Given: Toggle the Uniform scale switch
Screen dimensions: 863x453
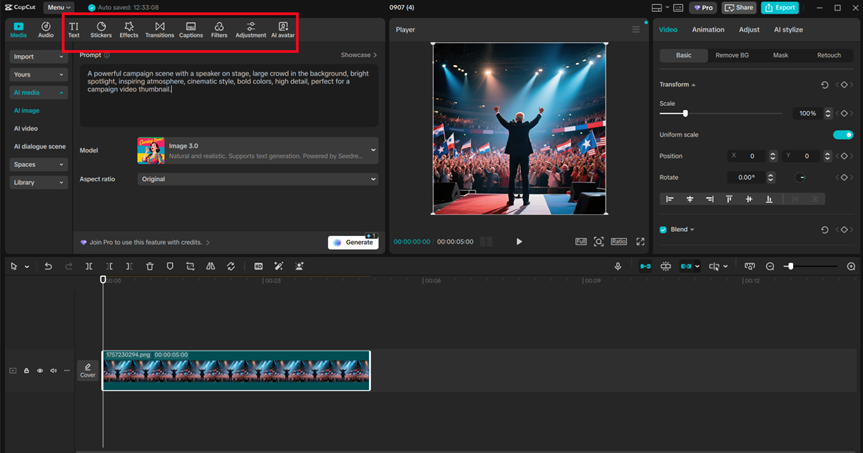Looking at the screenshot, I should (x=842, y=135).
